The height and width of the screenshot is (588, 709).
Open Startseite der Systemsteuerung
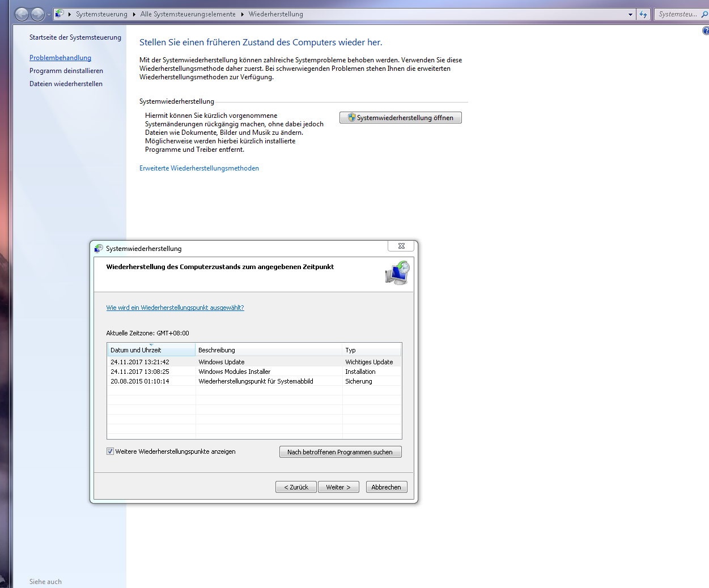point(75,37)
